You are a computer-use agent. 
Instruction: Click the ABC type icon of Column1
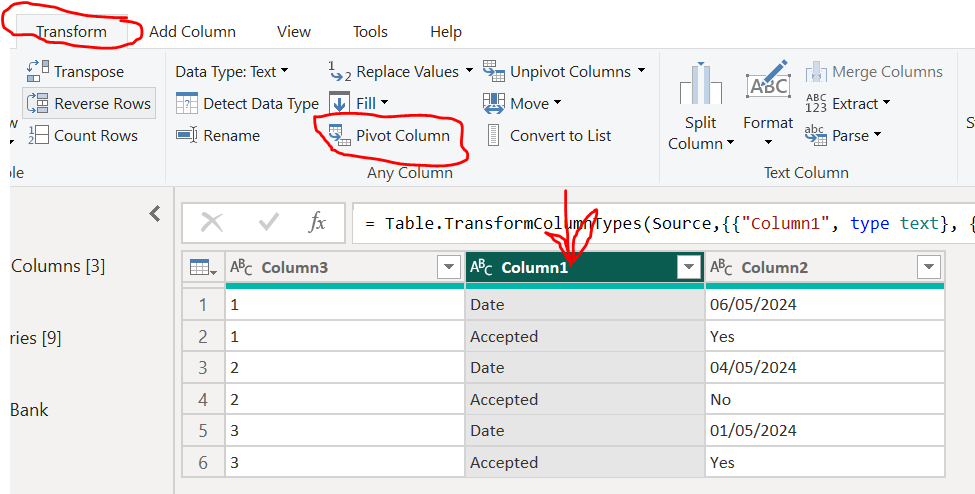[x=481, y=268]
